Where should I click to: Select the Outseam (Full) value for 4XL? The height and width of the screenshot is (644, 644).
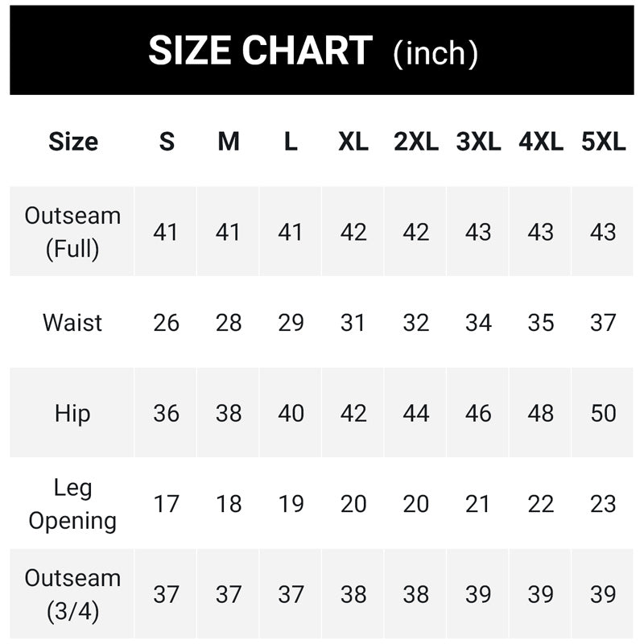click(540, 233)
